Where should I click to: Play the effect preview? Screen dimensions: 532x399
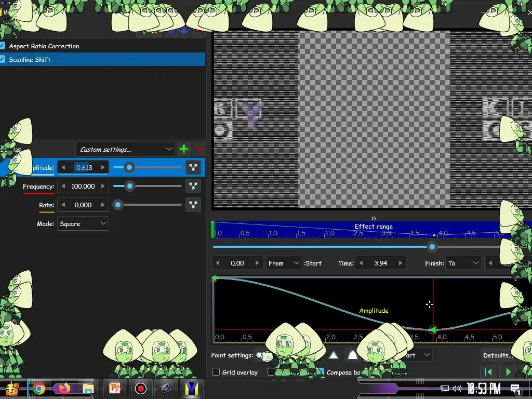(x=508, y=372)
